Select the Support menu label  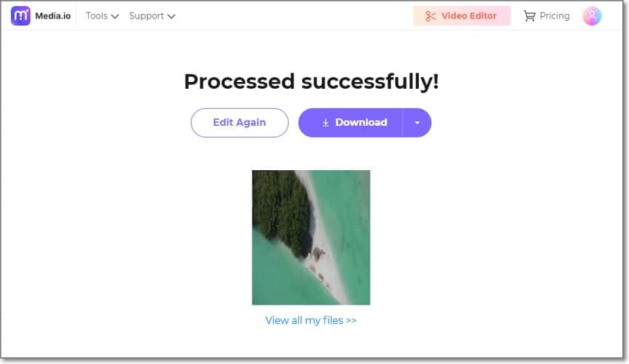(x=147, y=16)
